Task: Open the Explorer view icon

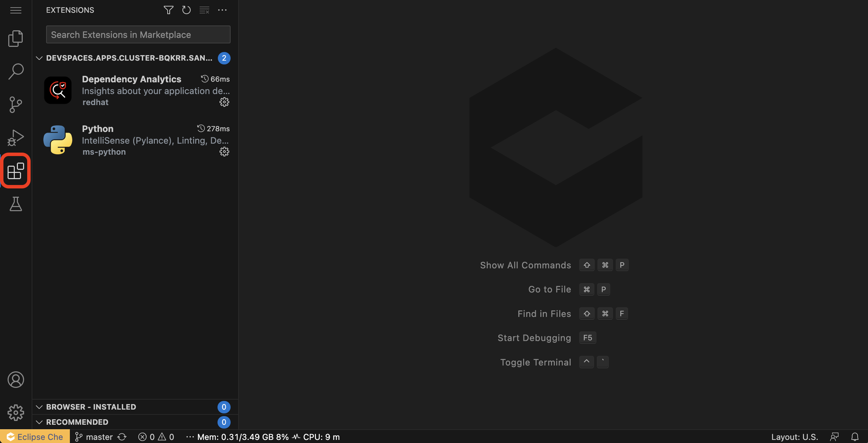Action: click(16, 38)
